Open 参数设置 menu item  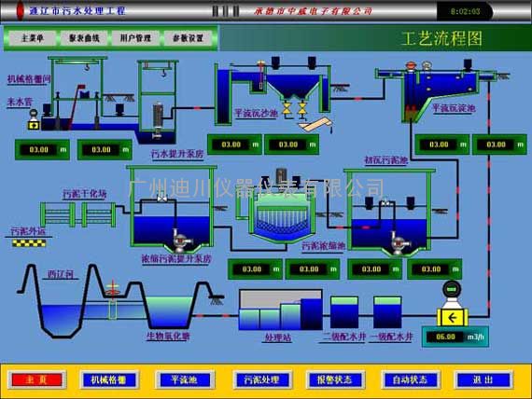(188, 38)
